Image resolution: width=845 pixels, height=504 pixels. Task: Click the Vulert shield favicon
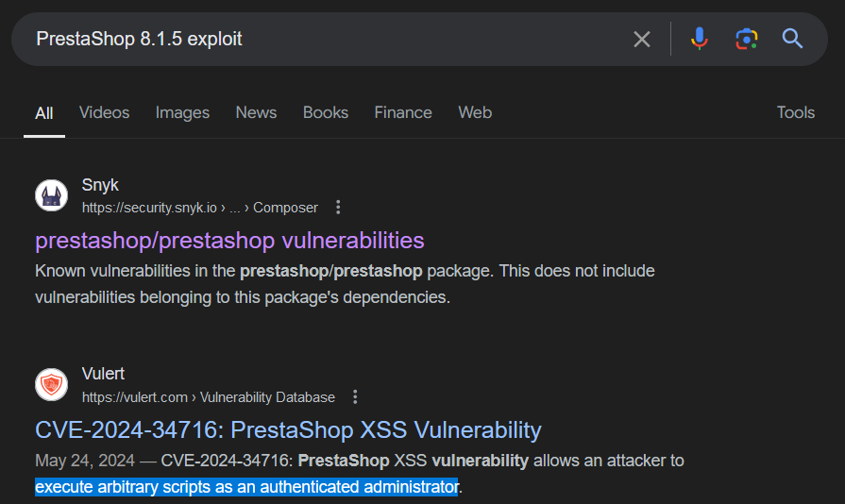pyautogui.click(x=51, y=384)
